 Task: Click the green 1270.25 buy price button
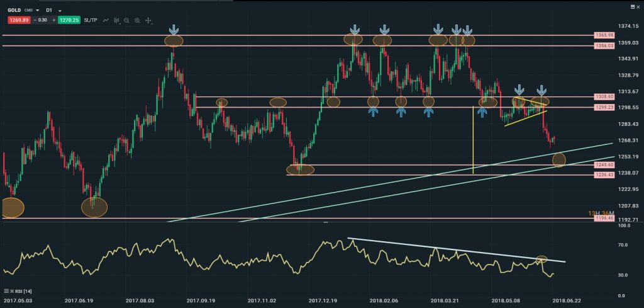[x=69, y=20]
